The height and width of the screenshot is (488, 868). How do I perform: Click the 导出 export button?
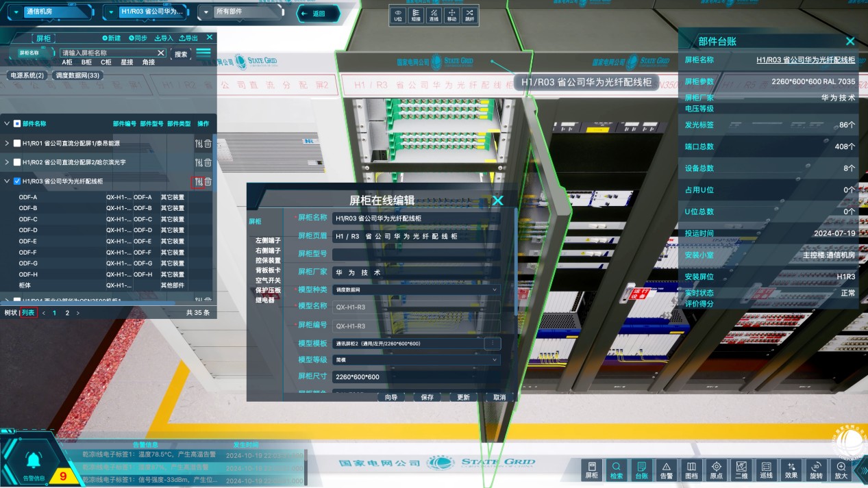point(188,38)
